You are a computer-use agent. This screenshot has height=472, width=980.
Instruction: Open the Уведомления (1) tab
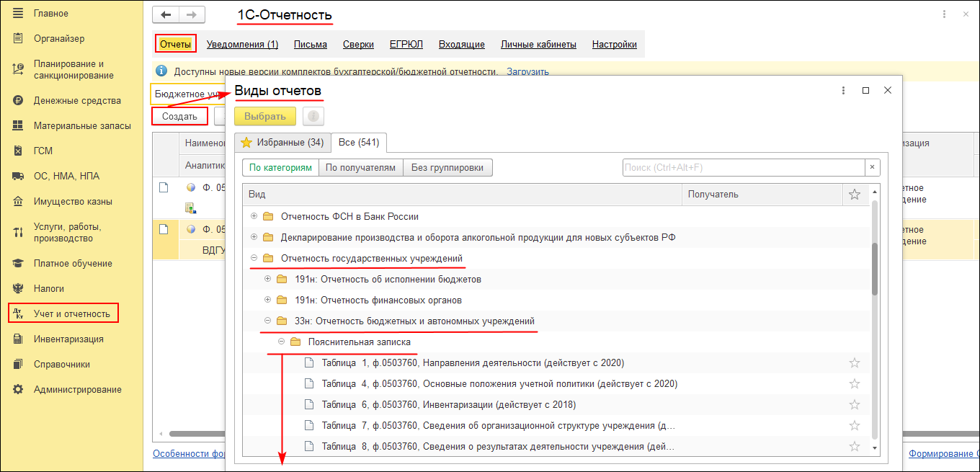tap(242, 45)
